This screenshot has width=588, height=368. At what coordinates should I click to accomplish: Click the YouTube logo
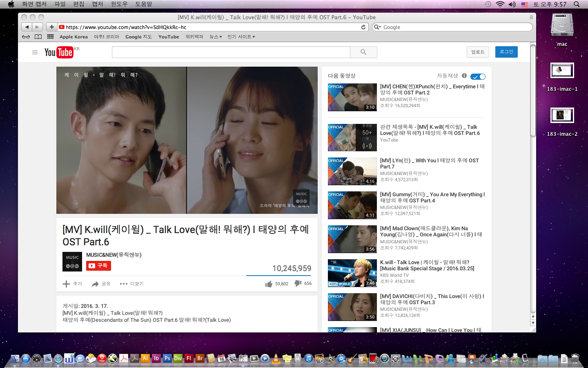point(59,52)
